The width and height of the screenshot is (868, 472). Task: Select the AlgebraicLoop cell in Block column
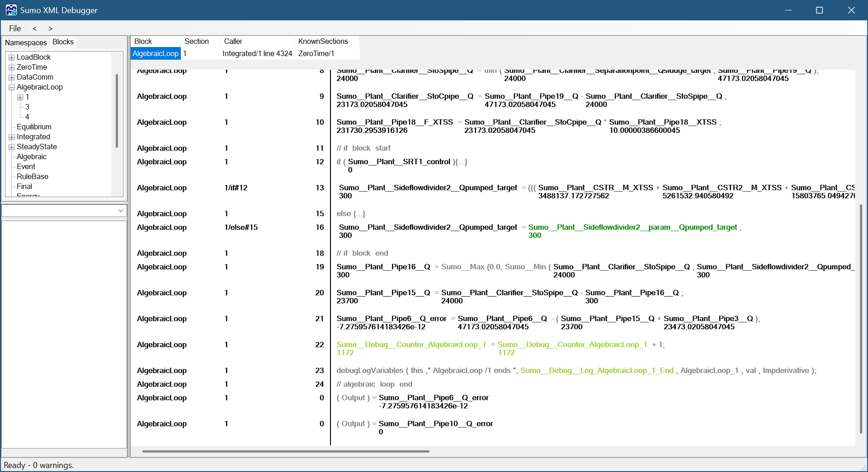coord(156,54)
